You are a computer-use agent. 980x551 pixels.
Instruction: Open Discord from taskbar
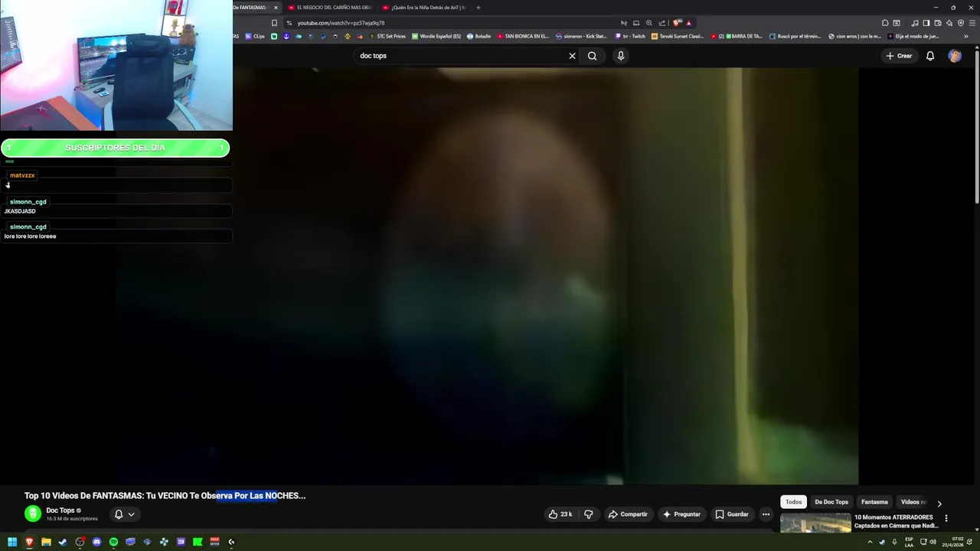click(96, 542)
